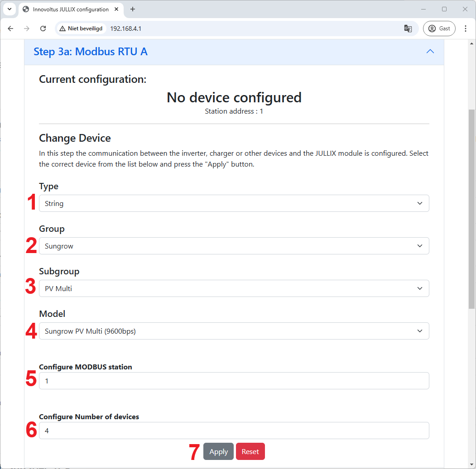Close the Innovoltus JULLIX configuration tab
Image resolution: width=476 pixels, height=469 pixels.
pyautogui.click(x=118, y=9)
